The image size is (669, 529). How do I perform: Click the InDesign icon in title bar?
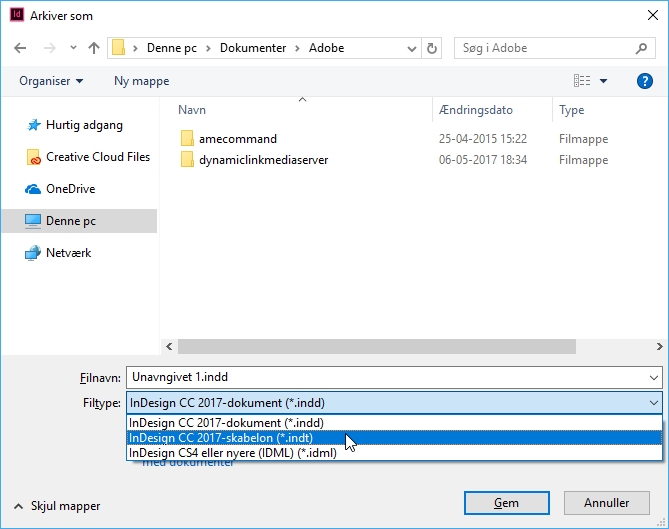click(17, 15)
